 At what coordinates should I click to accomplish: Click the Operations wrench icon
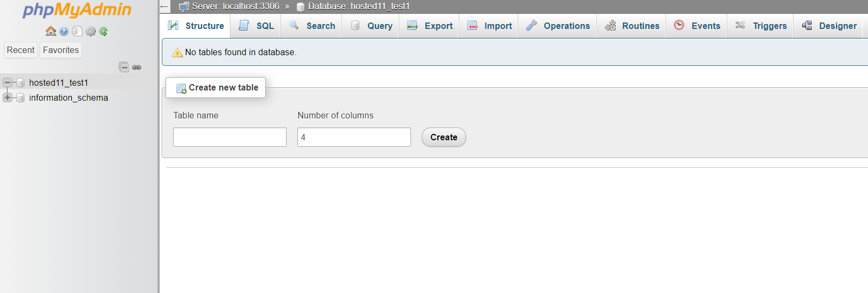[x=532, y=25]
